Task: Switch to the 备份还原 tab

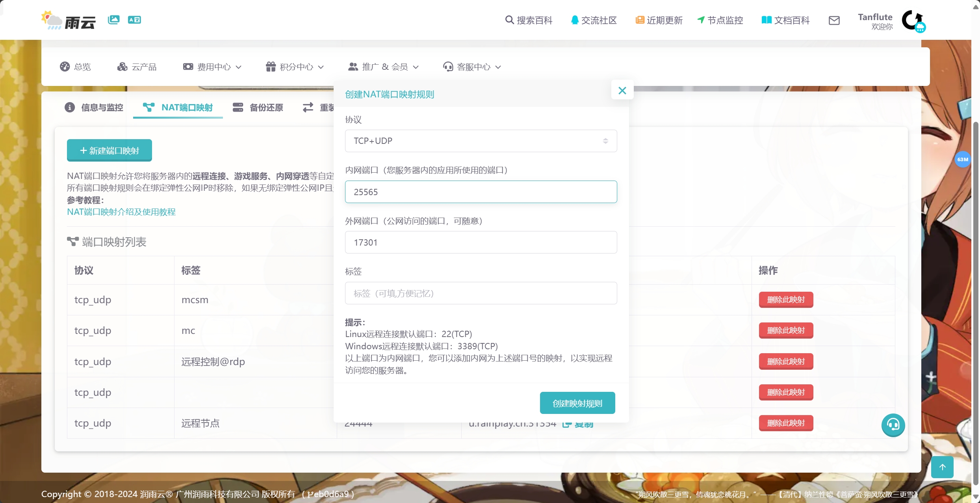Action: point(258,107)
